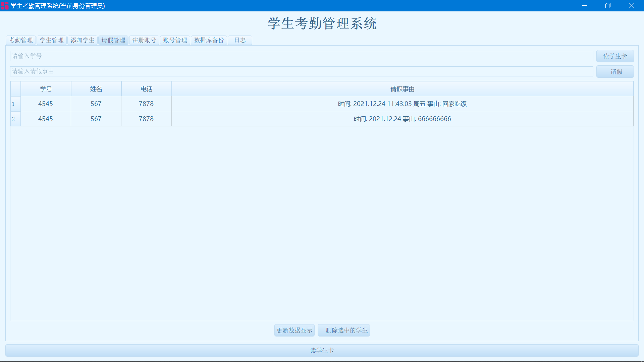Image resolution: width=644 pixels, height=362 pixels.
Task: Click the wide bottom 读学生卡 bar
Action: [x=322, y=351]
